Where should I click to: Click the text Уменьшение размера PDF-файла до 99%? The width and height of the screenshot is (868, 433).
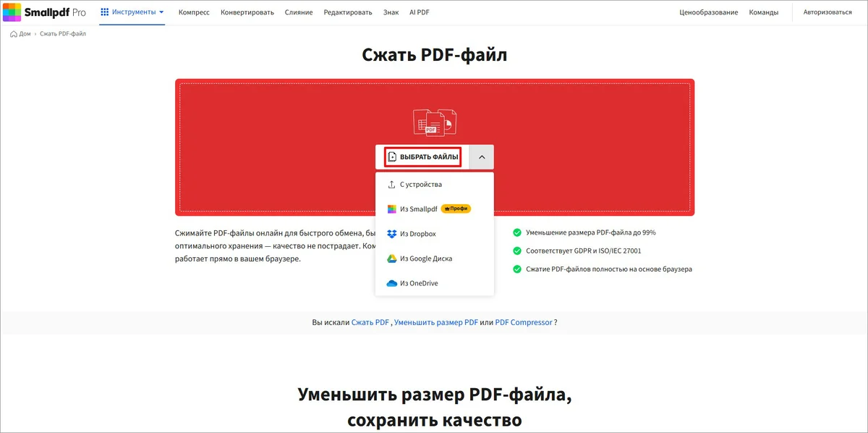(x=591, y=233)
